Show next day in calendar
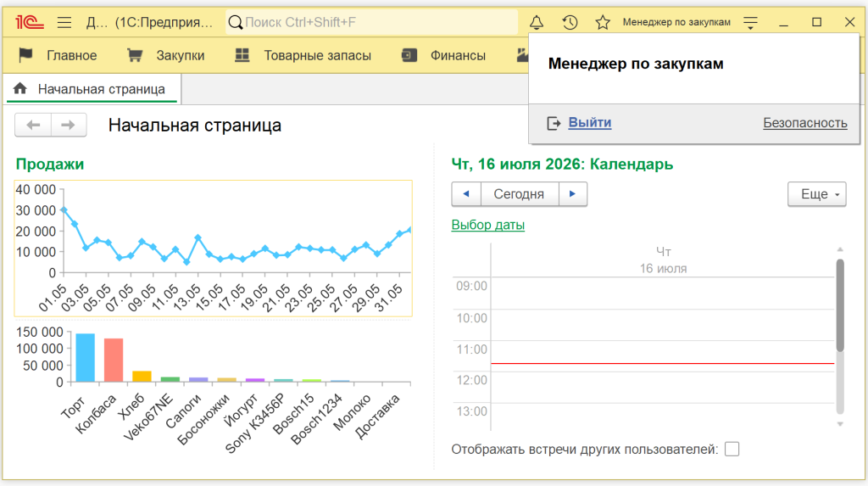This screenshot has width=868, height=486. coord(572,194)
